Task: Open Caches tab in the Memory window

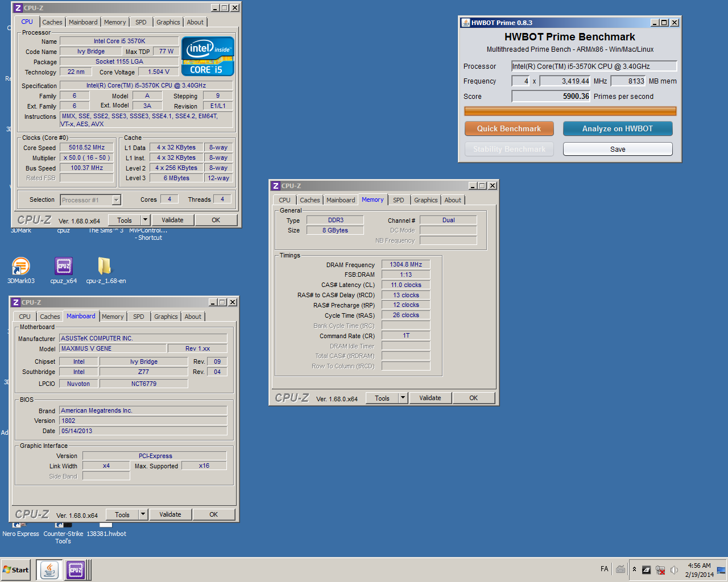Action: (x=310, y=200)
